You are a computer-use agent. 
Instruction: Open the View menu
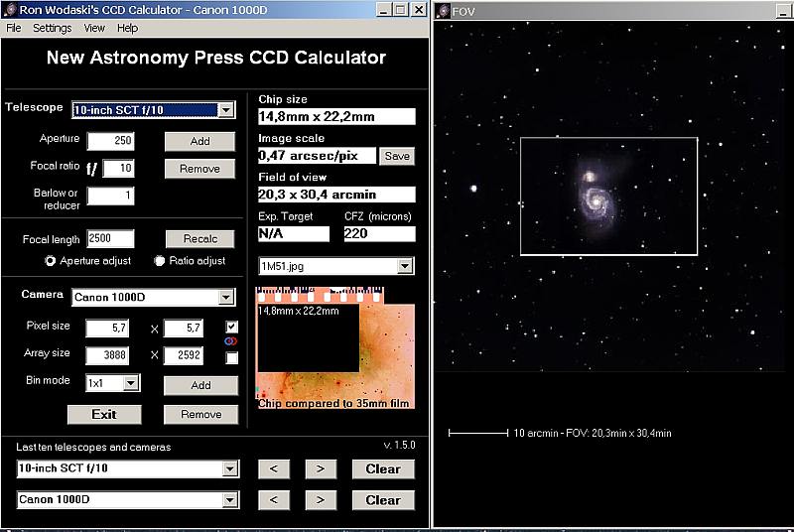94,28
